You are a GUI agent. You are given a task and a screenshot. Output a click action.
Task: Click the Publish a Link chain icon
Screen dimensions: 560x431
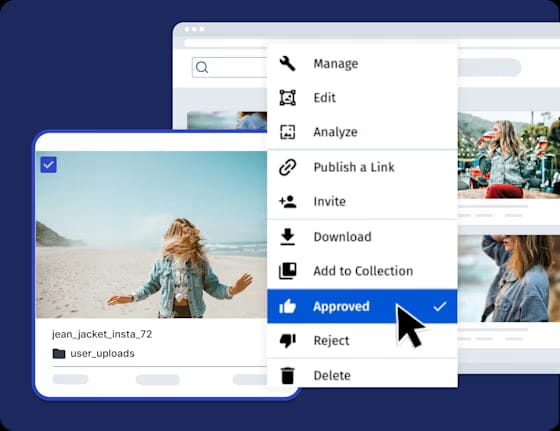pyautogui.click(x=288, y=167)
